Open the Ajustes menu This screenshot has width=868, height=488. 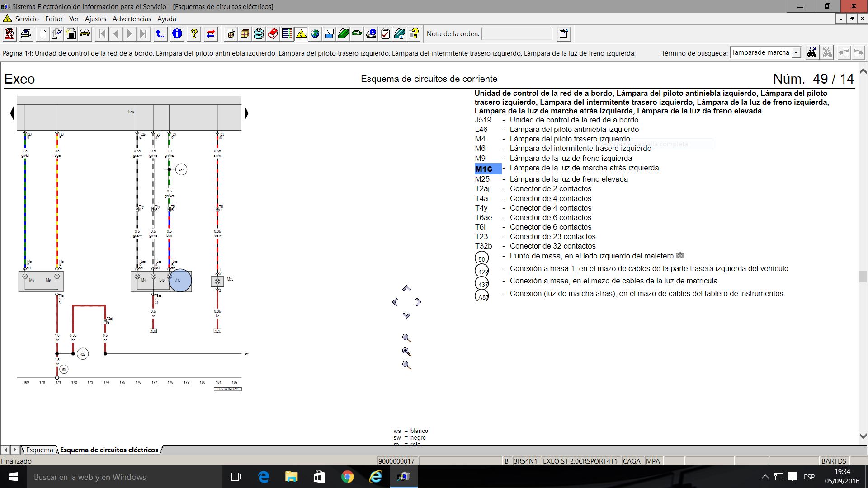[95, 19]
